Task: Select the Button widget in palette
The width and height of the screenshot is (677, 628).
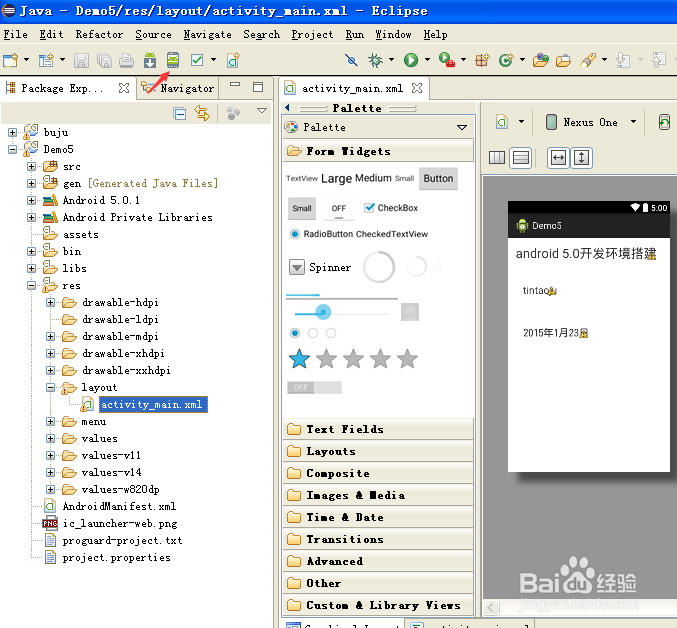Action: point(438,178)
